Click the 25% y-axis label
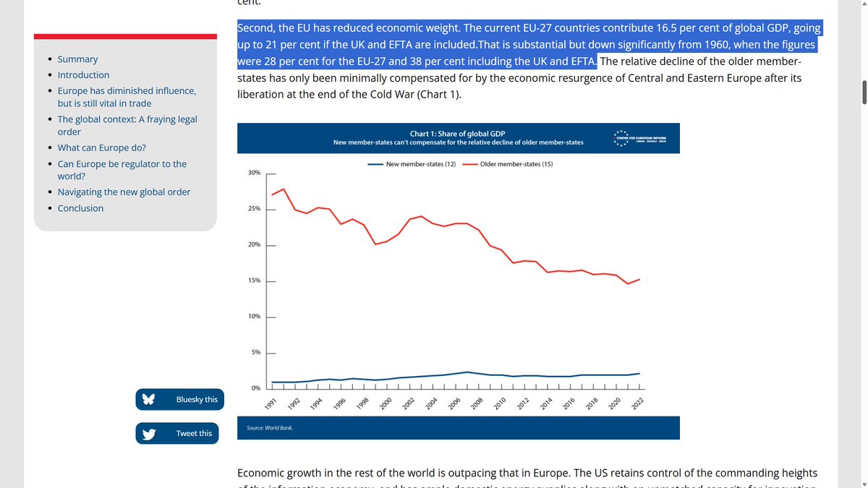868x488 pixels. point(254,209)
